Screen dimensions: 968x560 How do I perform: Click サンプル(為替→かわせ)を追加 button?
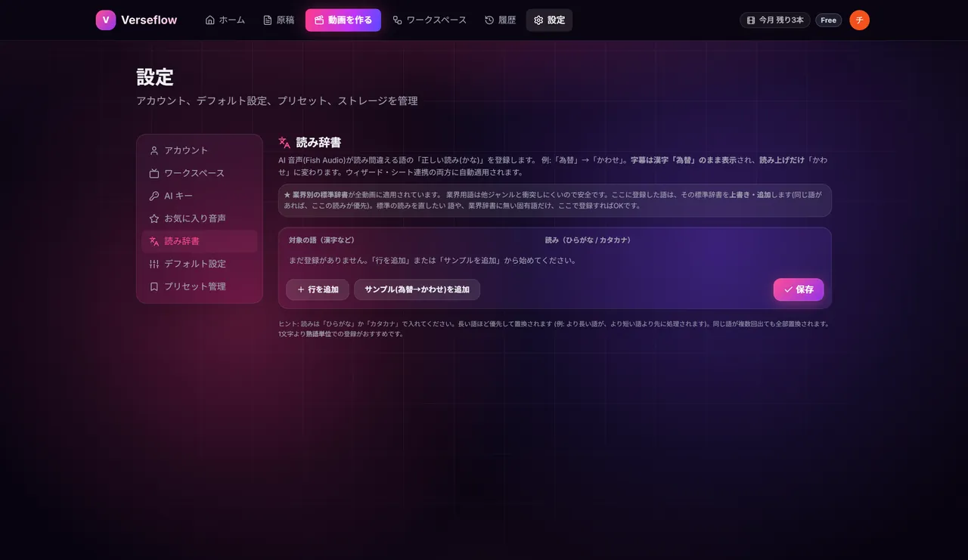pos(417,289)
